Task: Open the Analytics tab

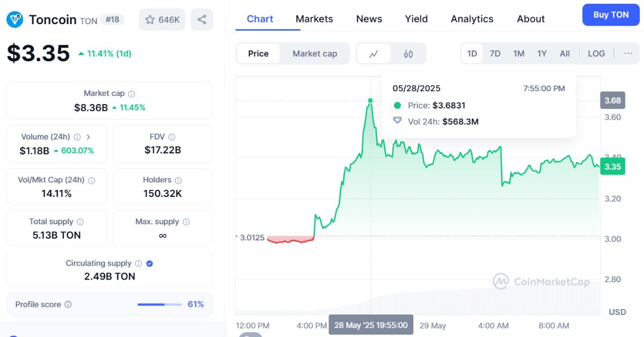Action: 472,19
